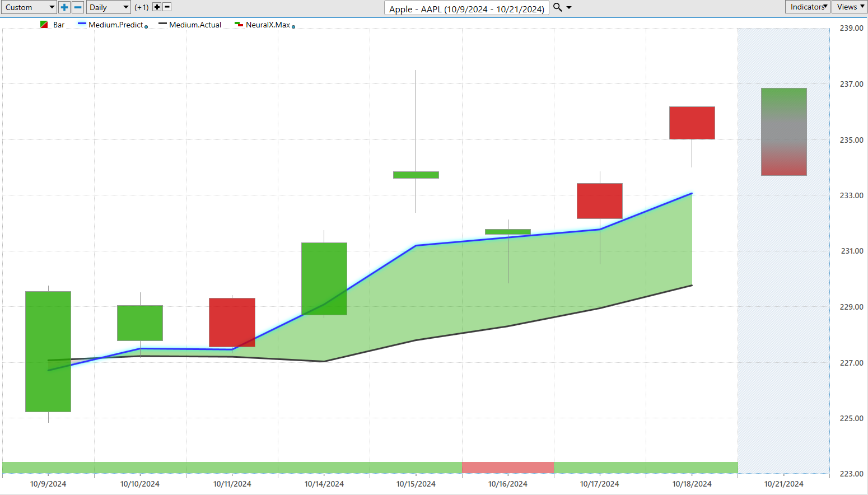Click the blue plus zoom-in button

coord(64,7)
